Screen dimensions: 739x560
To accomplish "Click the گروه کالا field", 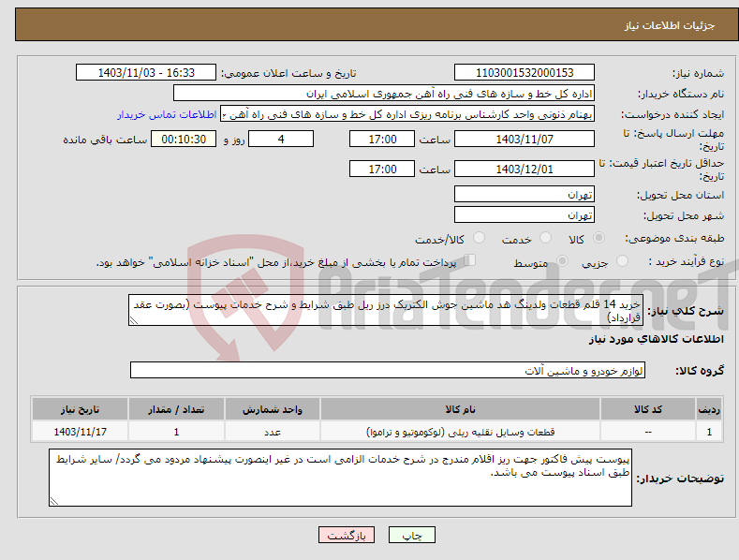I will click(x=388, y=371).
